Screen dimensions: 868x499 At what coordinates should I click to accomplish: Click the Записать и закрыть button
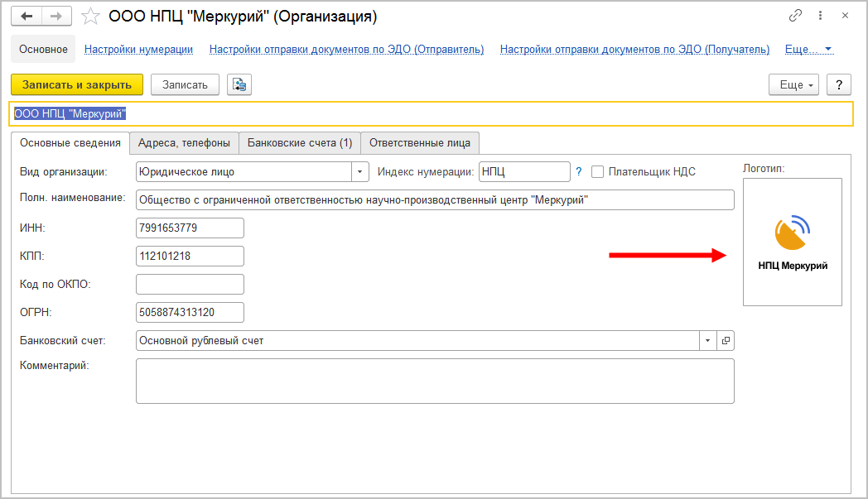77,84
